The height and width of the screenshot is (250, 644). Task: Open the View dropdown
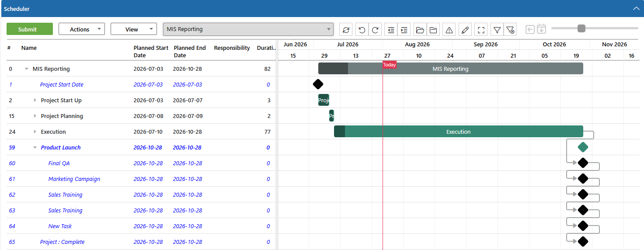[x=134, y=29]
